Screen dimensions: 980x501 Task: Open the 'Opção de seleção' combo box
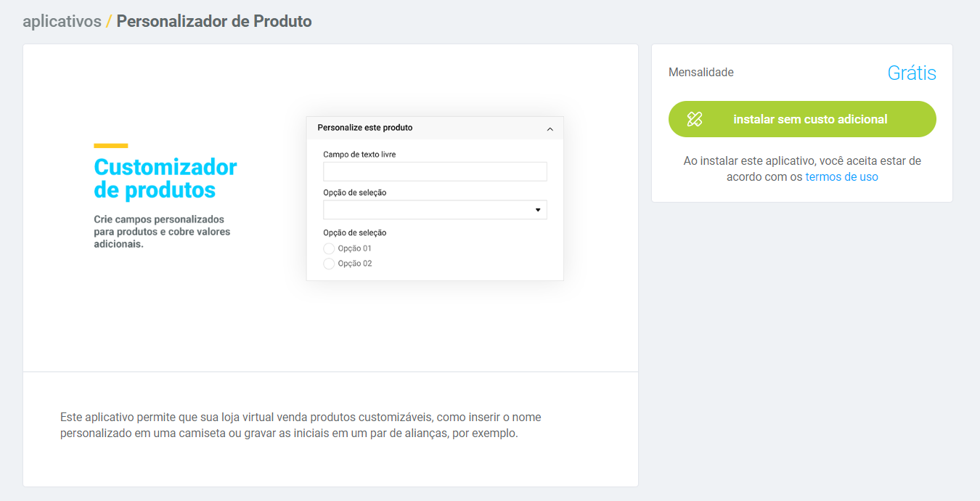point(434,210)
